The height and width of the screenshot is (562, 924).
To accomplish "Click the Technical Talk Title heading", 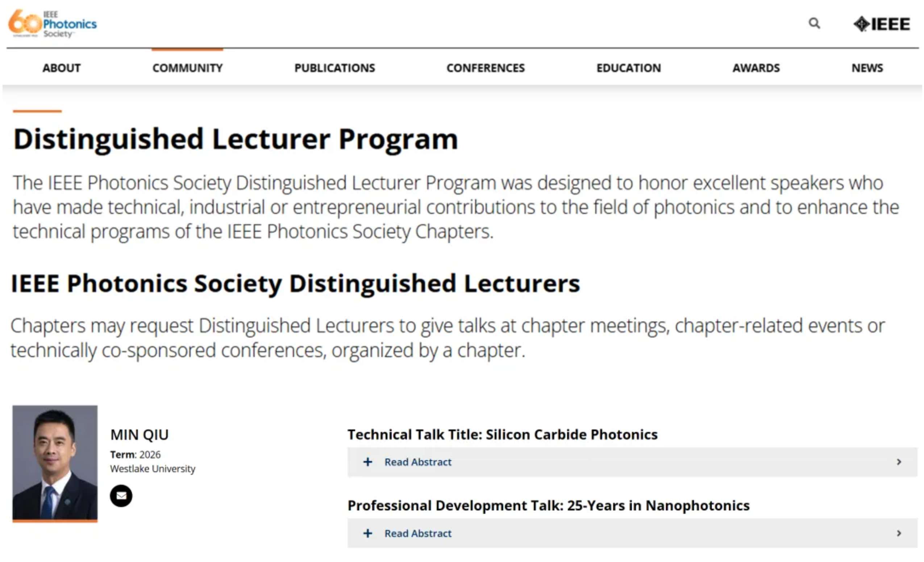I will pos(502,434).
